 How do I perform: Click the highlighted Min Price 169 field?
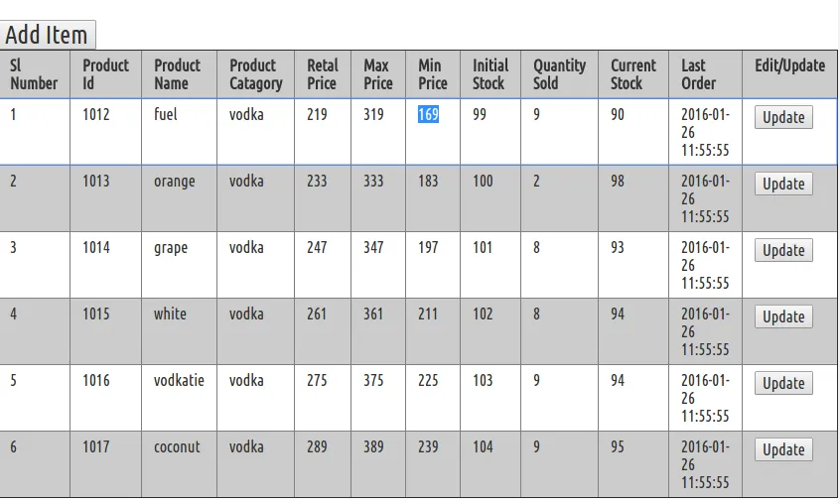(x=428, y=115)
